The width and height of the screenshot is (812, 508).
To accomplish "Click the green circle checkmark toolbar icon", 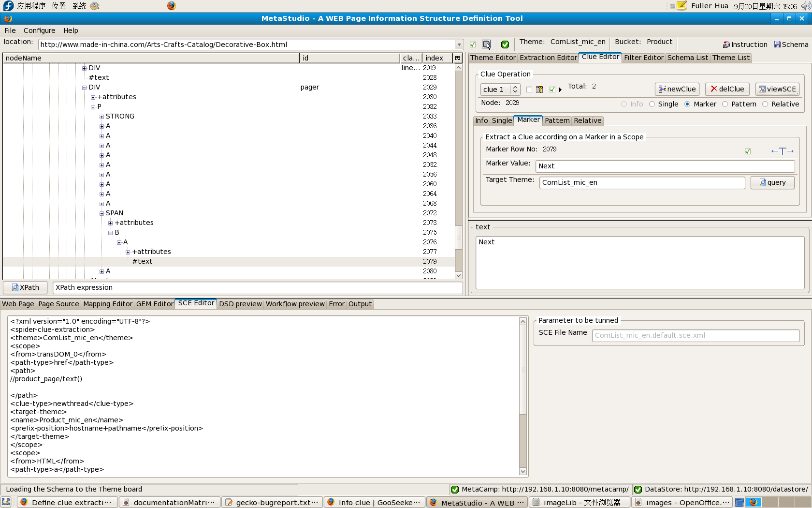I will point(505,45).
